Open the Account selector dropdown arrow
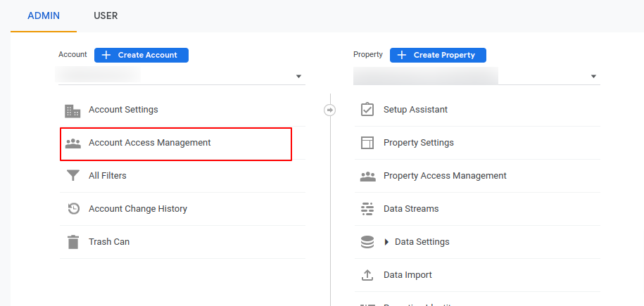Screen dimensions: 644x306 (x=298, y=77)
